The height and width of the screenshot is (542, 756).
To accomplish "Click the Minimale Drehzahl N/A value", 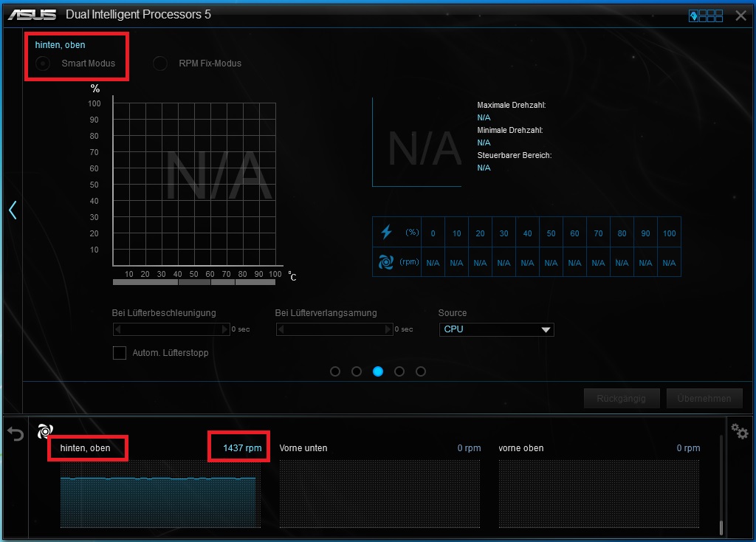I will (x=484, y=143).
